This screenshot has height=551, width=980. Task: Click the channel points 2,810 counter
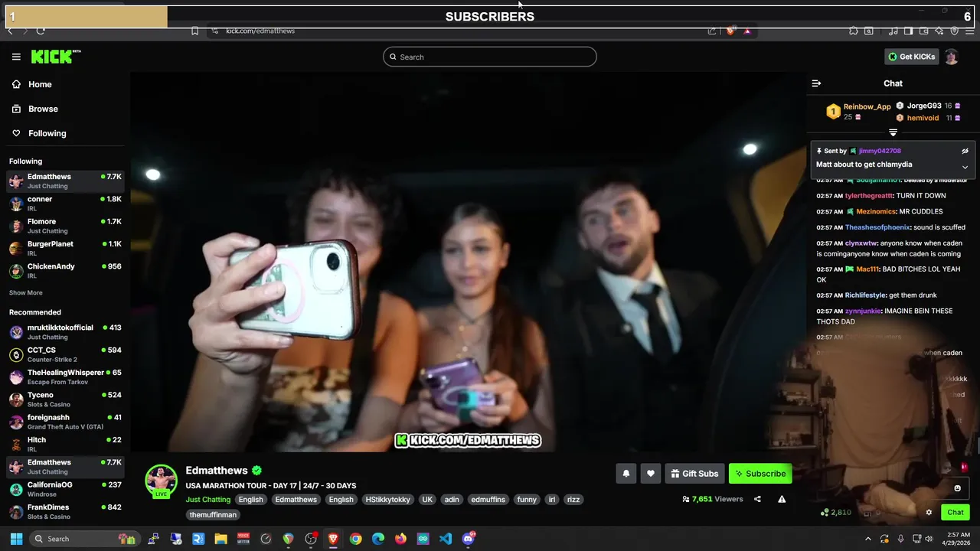[x=835, y=513]
